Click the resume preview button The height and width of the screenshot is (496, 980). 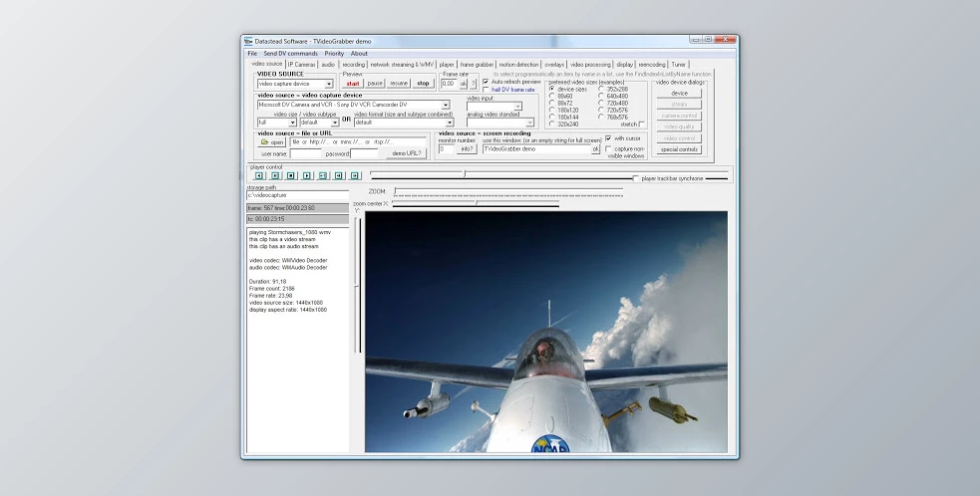click(399, 83)
